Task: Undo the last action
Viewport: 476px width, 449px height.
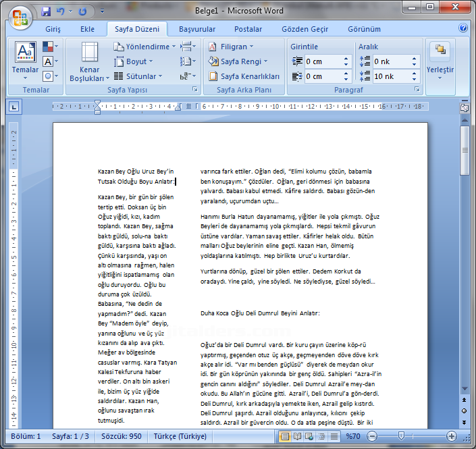Action: 61,11
